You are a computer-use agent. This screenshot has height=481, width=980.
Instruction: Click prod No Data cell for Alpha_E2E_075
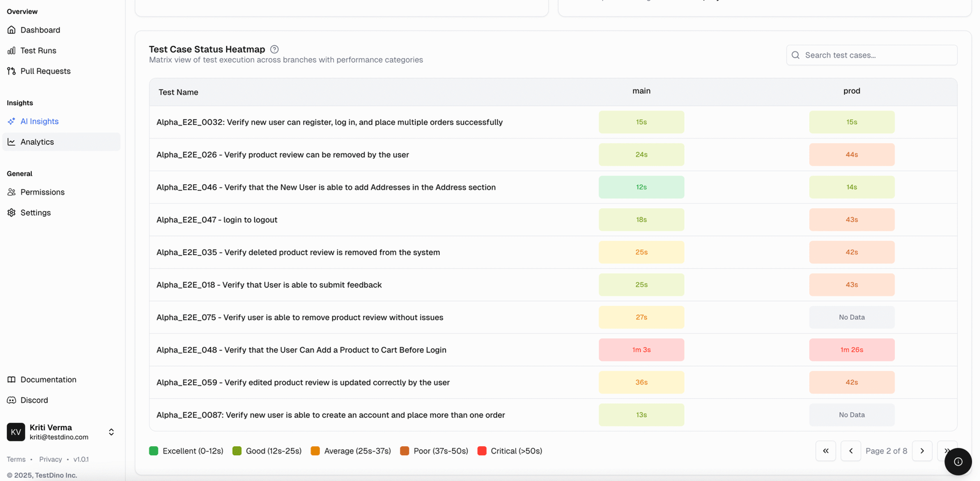point(852,318)
